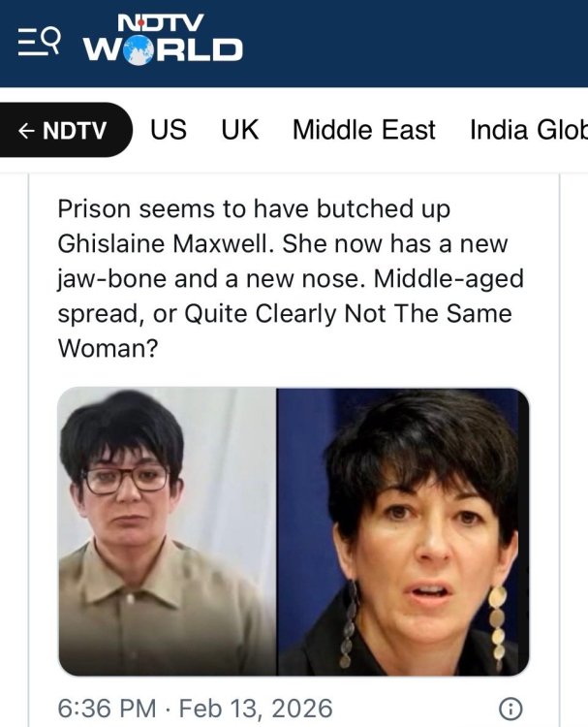This screenshot has width=588, height=727.
Task: Go back via the NDTV arrow button
Action: click(64, 130)
